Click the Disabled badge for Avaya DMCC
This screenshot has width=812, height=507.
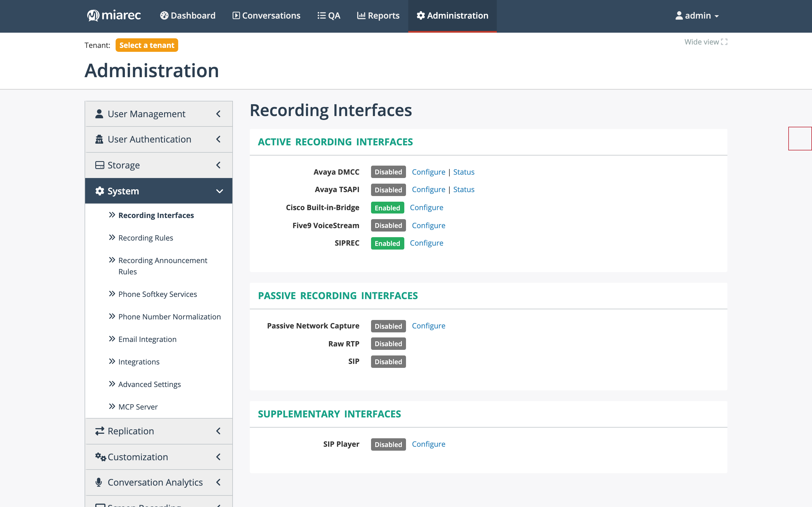click(x=388, y=172)
